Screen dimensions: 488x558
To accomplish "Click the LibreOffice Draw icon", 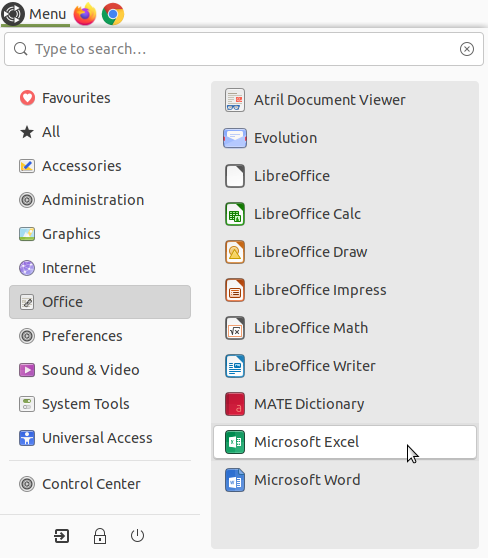I will (235, 252).
